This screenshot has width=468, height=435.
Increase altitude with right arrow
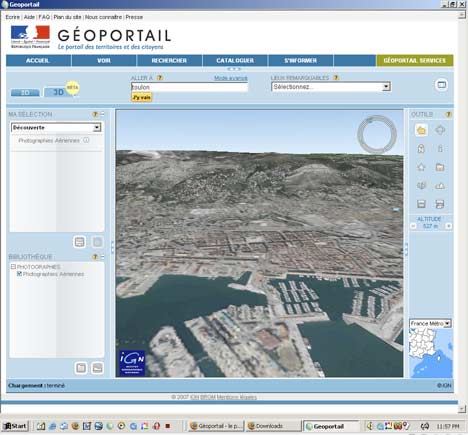tap(449, 226)
